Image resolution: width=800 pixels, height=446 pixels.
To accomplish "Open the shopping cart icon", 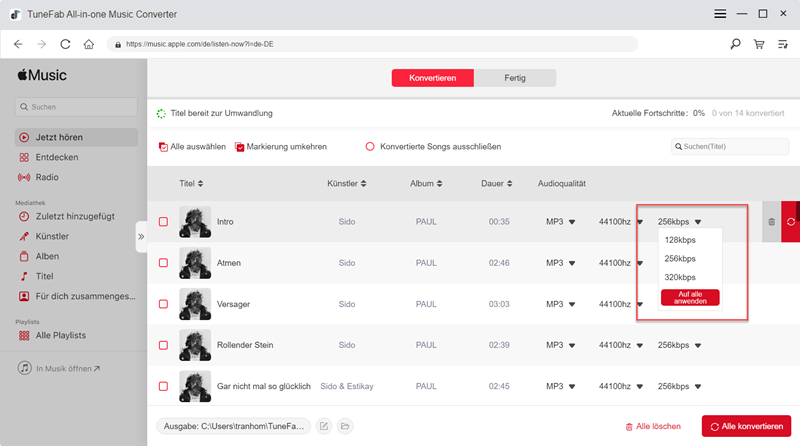I will 759,44.
